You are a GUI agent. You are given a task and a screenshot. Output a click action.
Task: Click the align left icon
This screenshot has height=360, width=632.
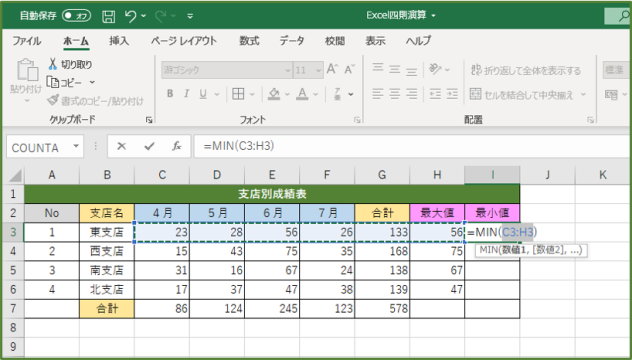tap(378, 94)
